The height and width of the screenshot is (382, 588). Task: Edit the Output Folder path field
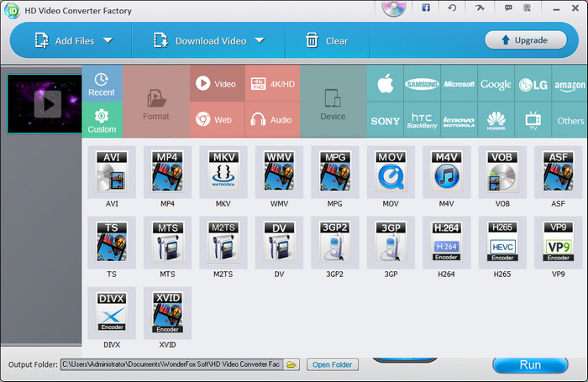pos(172,364)
